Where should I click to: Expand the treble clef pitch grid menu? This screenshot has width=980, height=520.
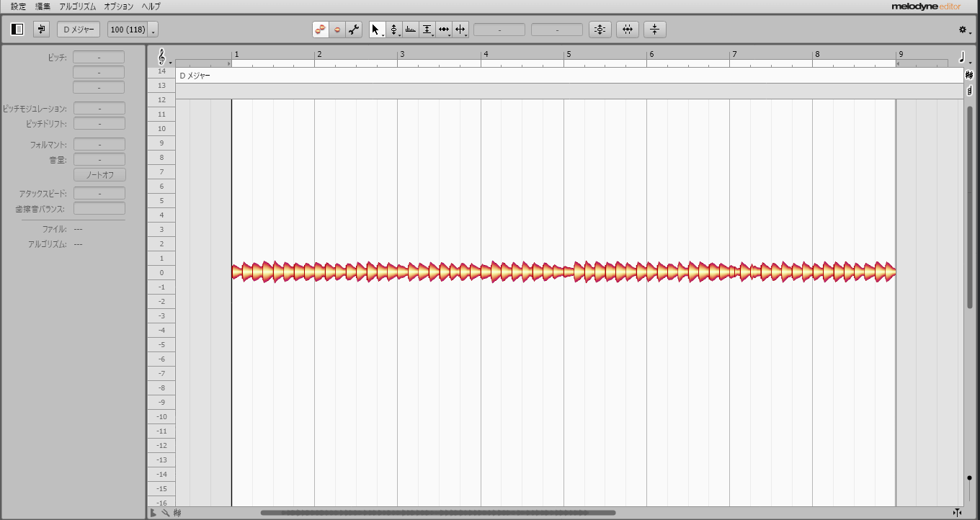[x=162, y=57]
